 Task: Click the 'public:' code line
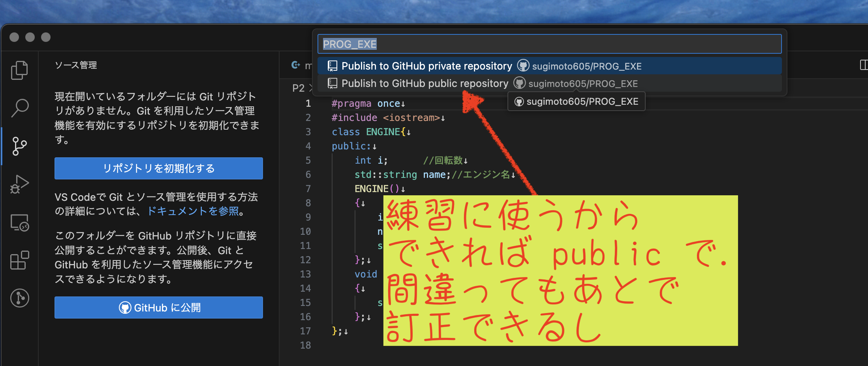click(x=351, y=146)
